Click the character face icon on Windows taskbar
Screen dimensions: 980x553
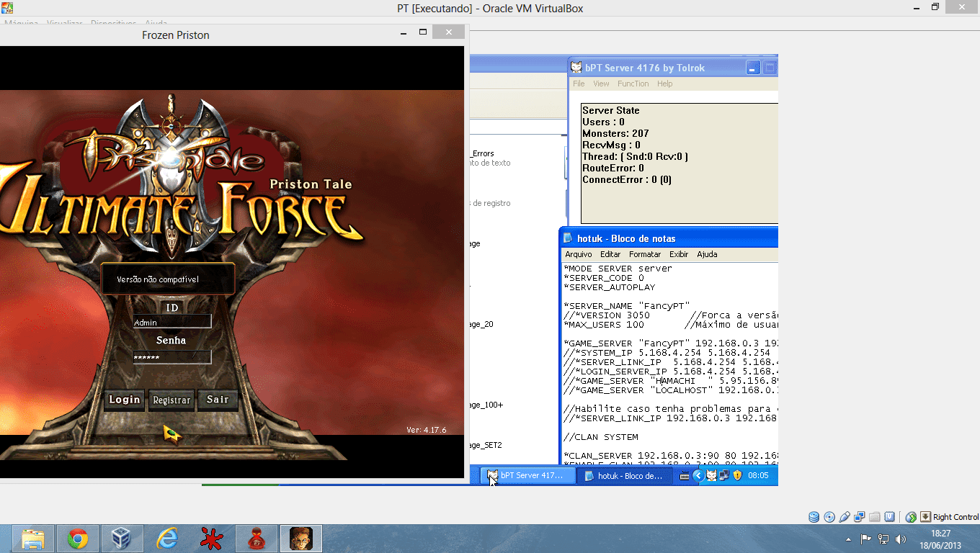coord(301,539)
